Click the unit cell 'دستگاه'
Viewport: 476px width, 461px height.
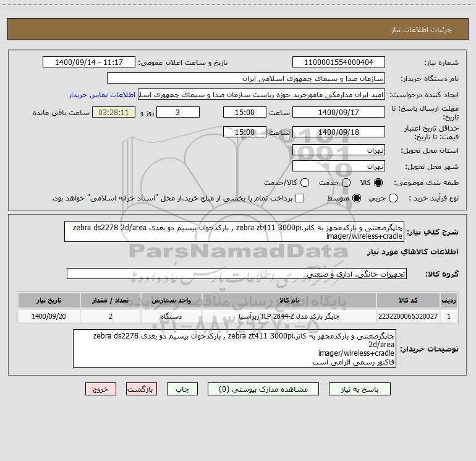171,316
